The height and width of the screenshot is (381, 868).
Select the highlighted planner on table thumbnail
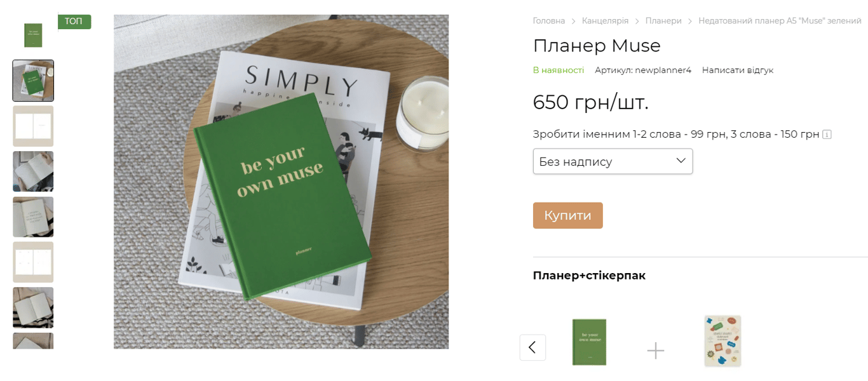[x=33, y=81]
